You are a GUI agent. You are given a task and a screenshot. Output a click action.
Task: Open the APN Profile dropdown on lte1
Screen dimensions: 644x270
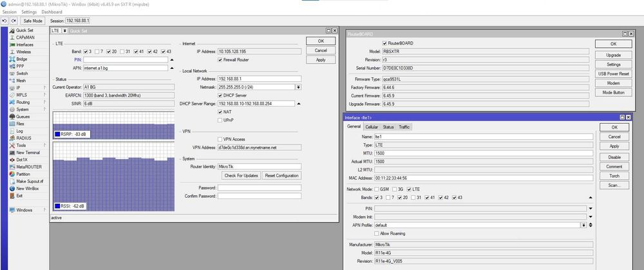[x=583, y=225]
